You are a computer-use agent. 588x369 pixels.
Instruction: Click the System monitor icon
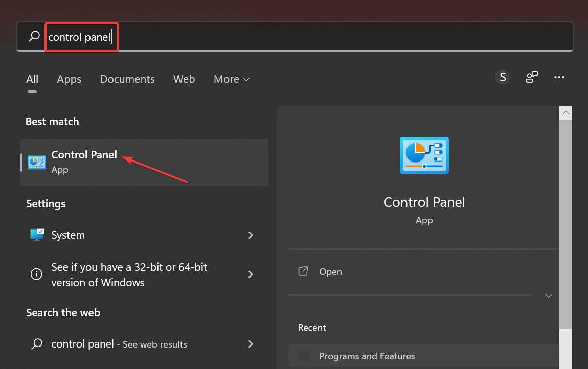tap(37, 235)
